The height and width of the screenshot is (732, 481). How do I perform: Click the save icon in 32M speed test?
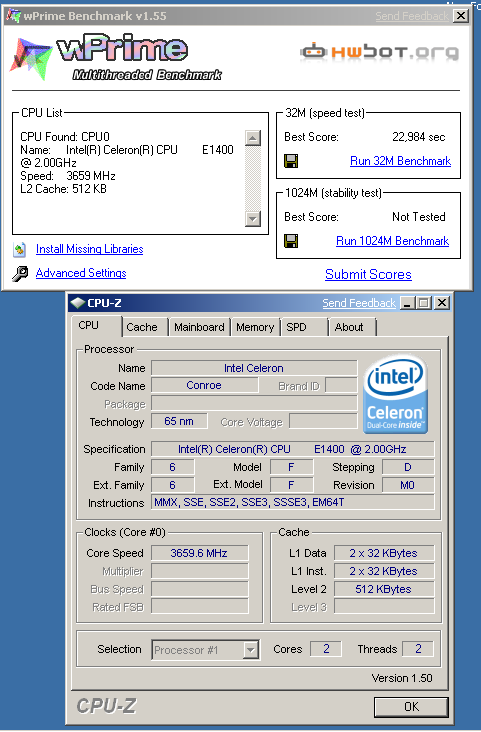(291, 162)
